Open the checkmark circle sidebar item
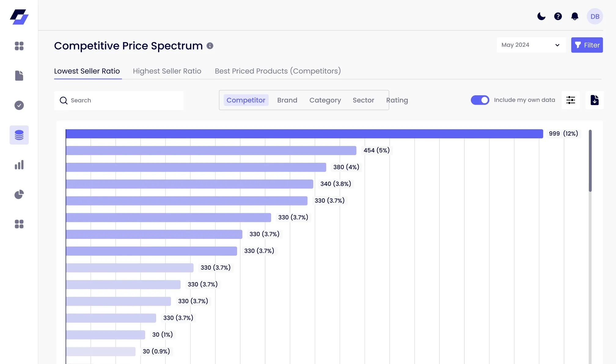The width and height of the screenshot is (616, 364). coord(19,105)
